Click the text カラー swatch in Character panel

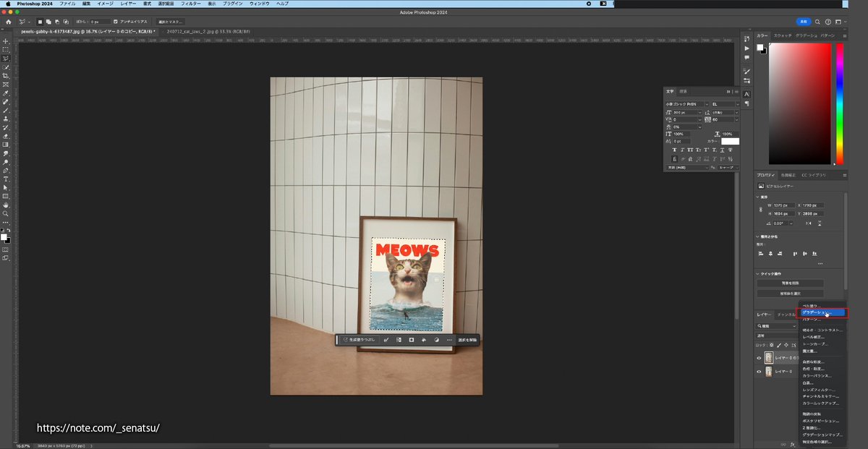pyautogui.click(x=730, y=142)
